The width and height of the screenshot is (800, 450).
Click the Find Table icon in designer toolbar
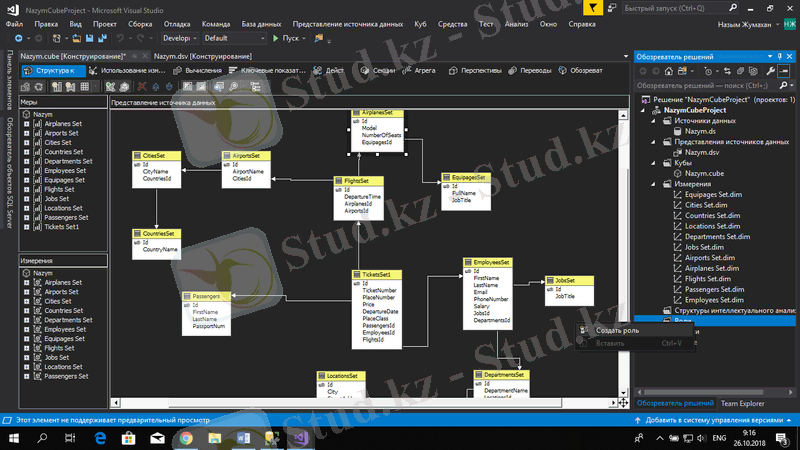click(219, 87)
